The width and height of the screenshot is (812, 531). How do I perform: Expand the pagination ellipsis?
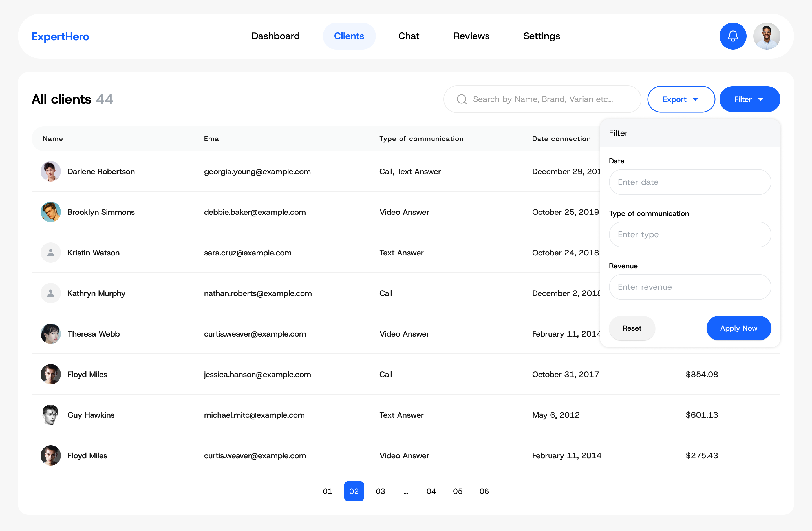[x=406, y=491]
